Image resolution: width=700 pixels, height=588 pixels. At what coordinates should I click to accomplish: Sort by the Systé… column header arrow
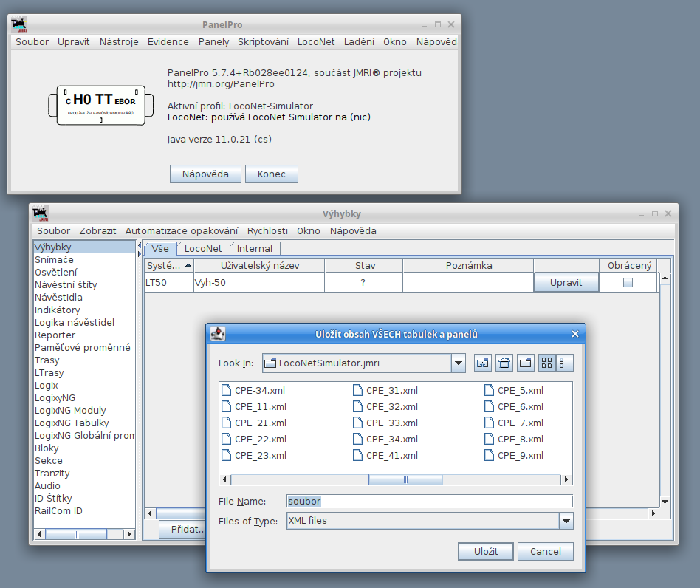click(188, 265)
